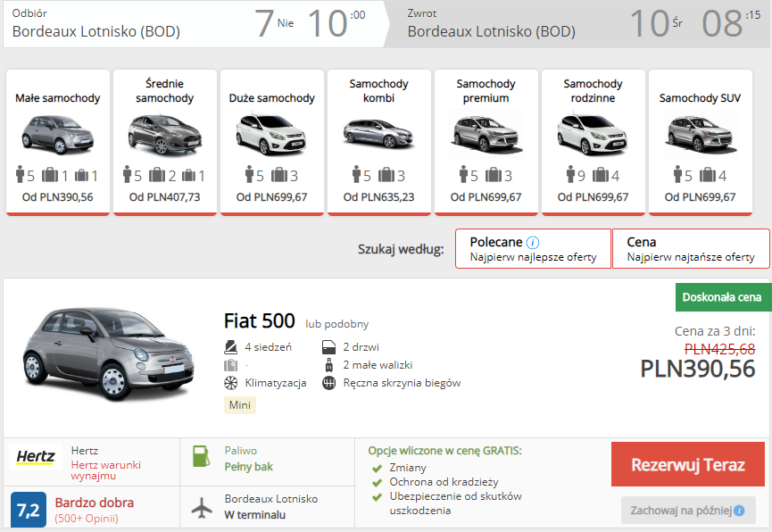The width and height of the screenshot is (772, 532).
Task: Click large suitcase icon in Samochody SUV card
Action: pos(708,174)
